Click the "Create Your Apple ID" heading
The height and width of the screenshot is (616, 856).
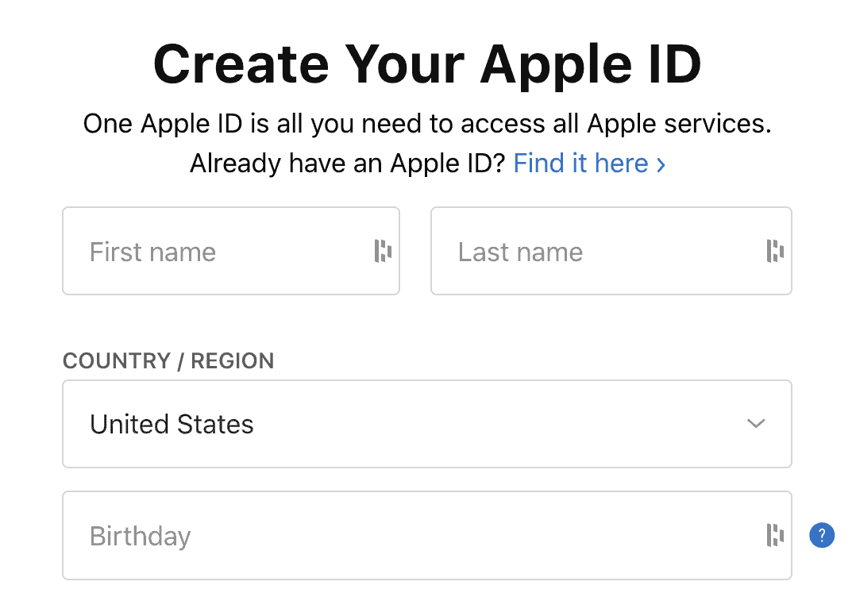click(427, 64)
